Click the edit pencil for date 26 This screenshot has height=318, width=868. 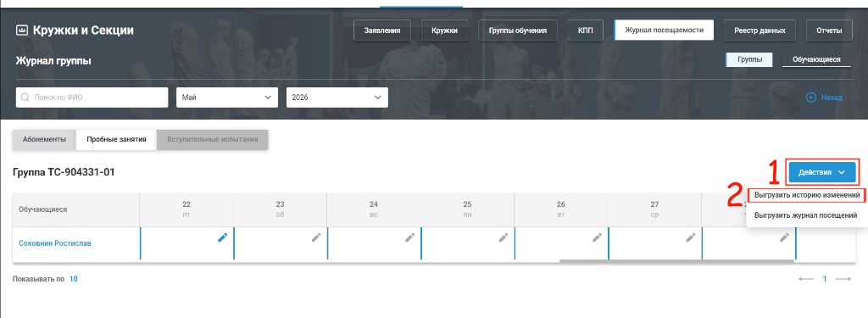click(597, 237)
